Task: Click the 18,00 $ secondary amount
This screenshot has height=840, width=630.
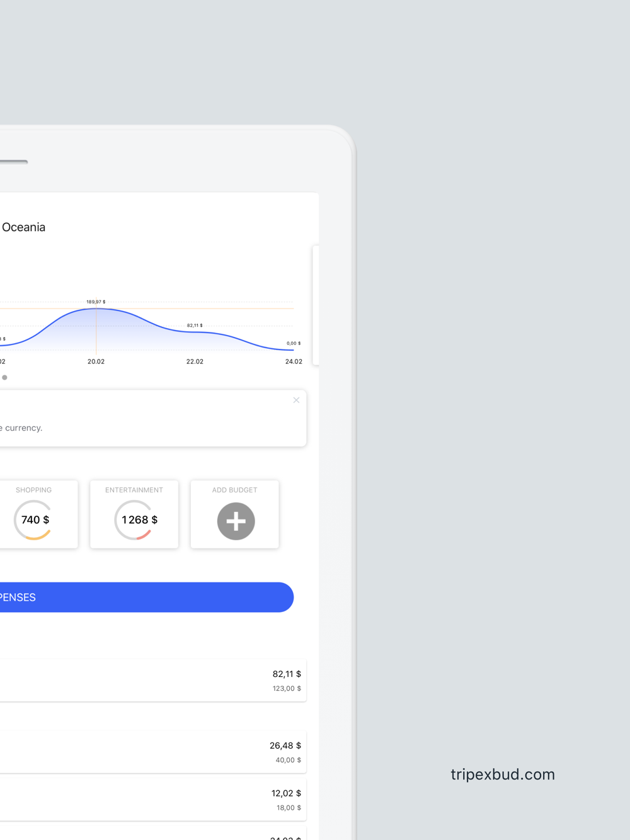Action: click(x=289, y=807)
